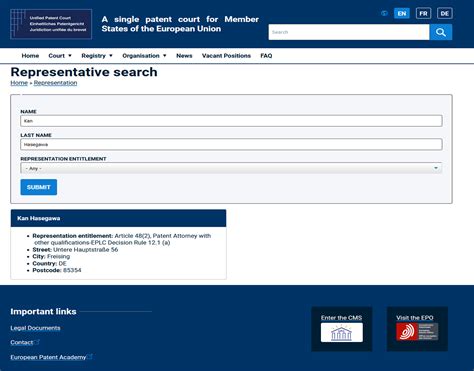Viewport: 474px width, 371px height.
Task: Click the Visit the EPO link
Action: point(415,318)
